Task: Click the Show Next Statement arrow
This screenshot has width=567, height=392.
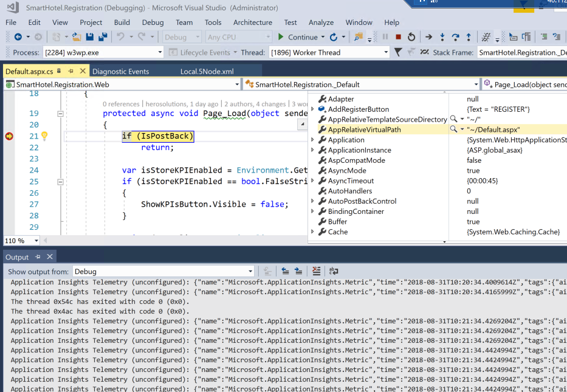Action: pyautogui.click(x=428, y=37)
